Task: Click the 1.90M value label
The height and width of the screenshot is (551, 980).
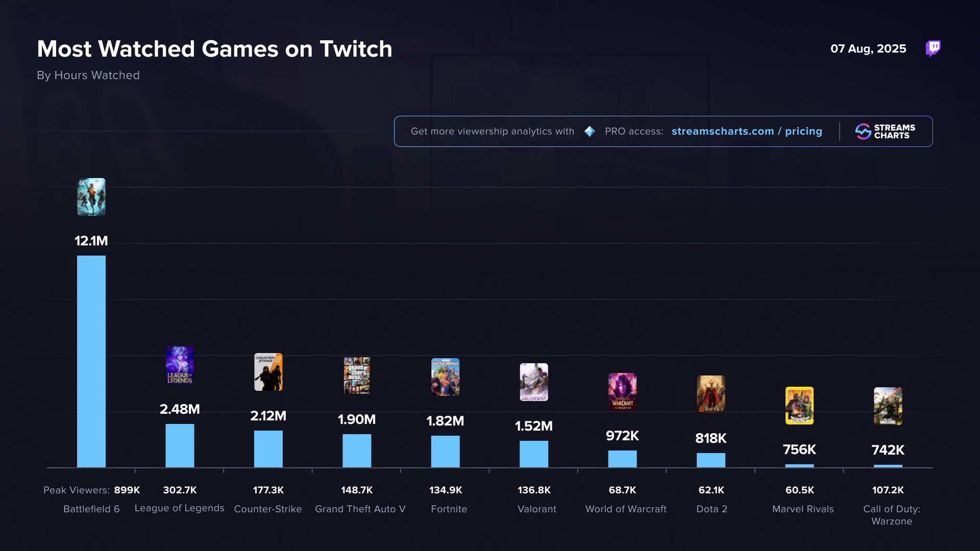Action: coord(357,419)
